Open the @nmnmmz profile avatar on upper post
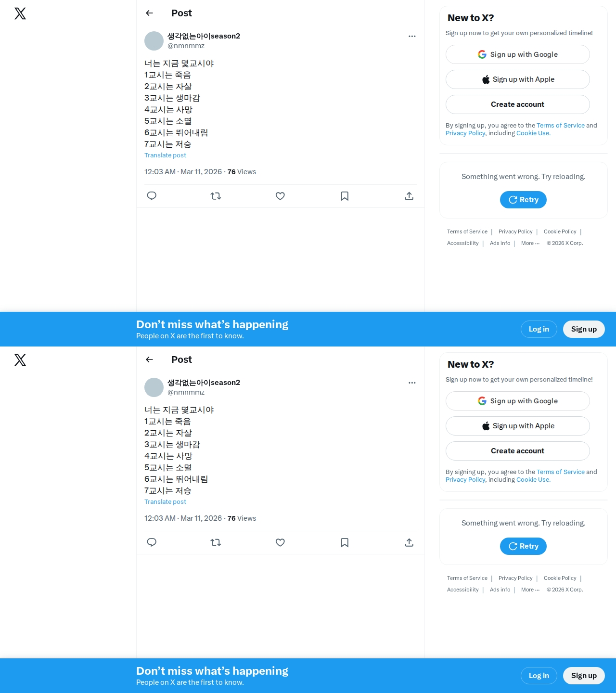Screen dimensions: 616x693 tap(154, 41)
